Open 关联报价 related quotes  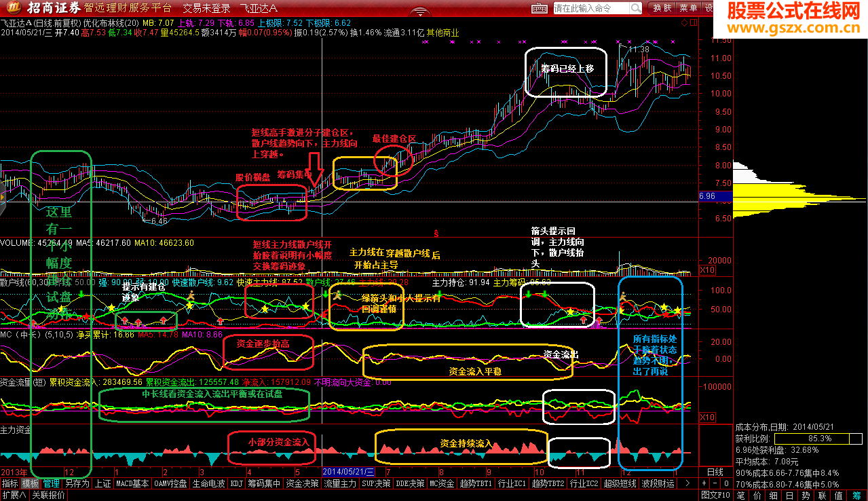click(x=48, y=495)
